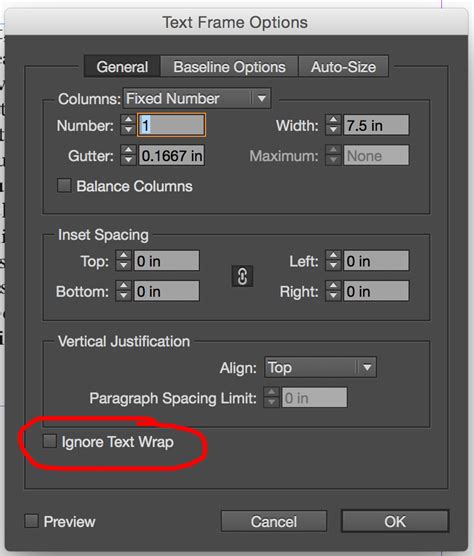The height and width of the screenshot is (556, 474).
Task: Click the Paragraph Spacing Limit field
Action: 314,397
